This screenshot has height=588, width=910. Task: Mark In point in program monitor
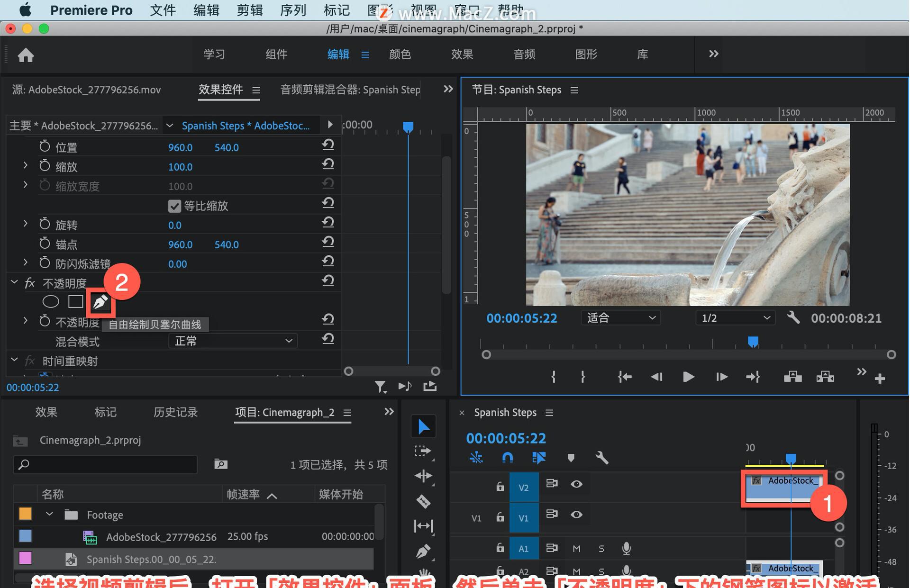coord(553,377)
